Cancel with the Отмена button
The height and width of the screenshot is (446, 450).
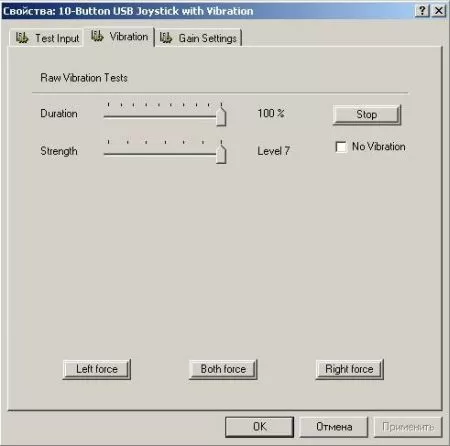pyautogui.click(x=334, y=427)
